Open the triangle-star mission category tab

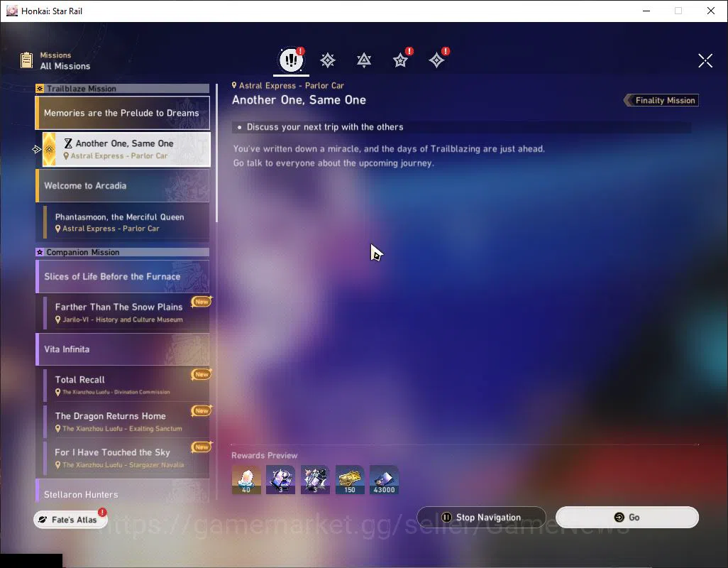point(363,60)
